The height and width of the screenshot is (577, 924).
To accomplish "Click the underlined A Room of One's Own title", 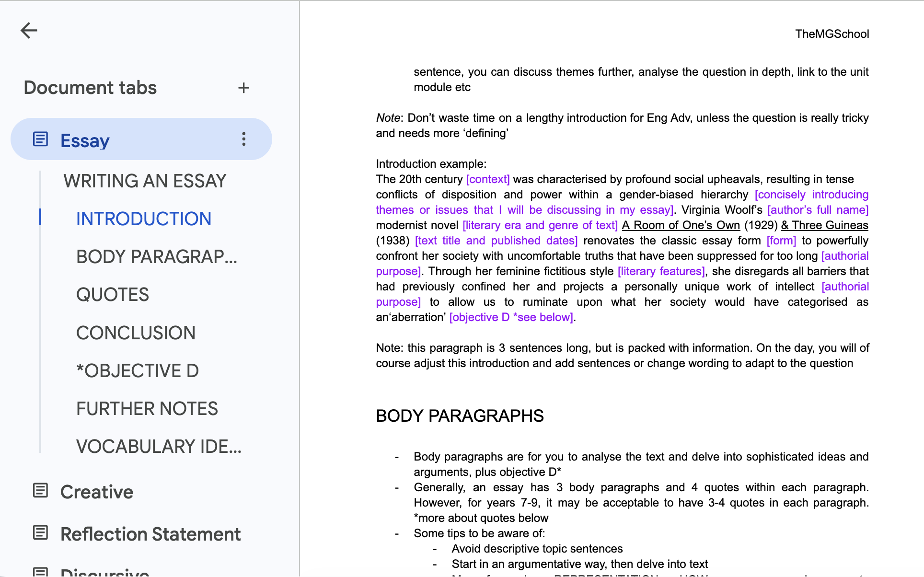I will [x=681, y=225].
